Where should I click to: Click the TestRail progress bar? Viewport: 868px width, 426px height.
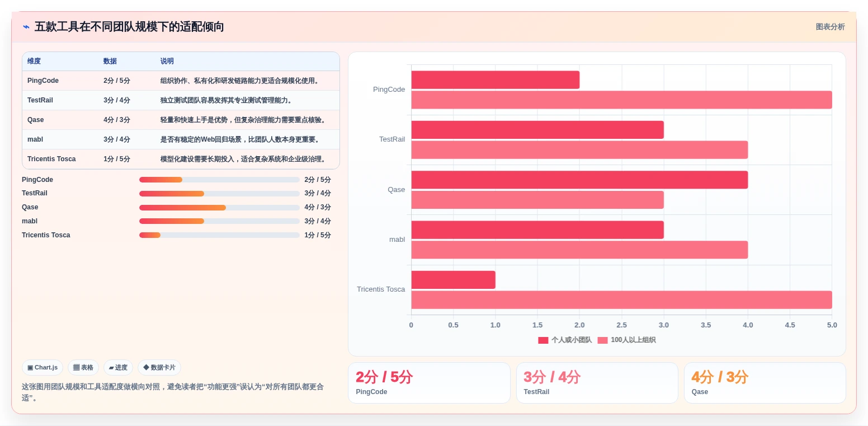(x=219, y=194)
